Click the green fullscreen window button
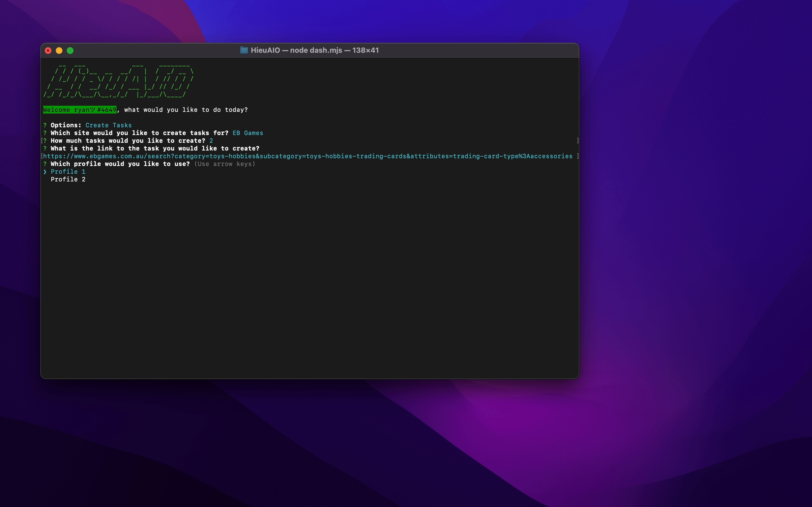 click(70, 51)
